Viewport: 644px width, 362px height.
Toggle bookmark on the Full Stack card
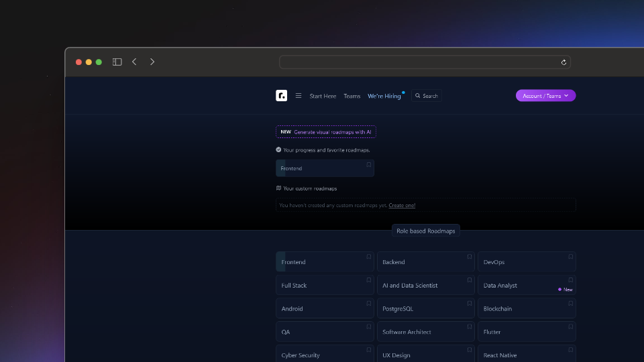pyautogui.click(x=368, y=280)
